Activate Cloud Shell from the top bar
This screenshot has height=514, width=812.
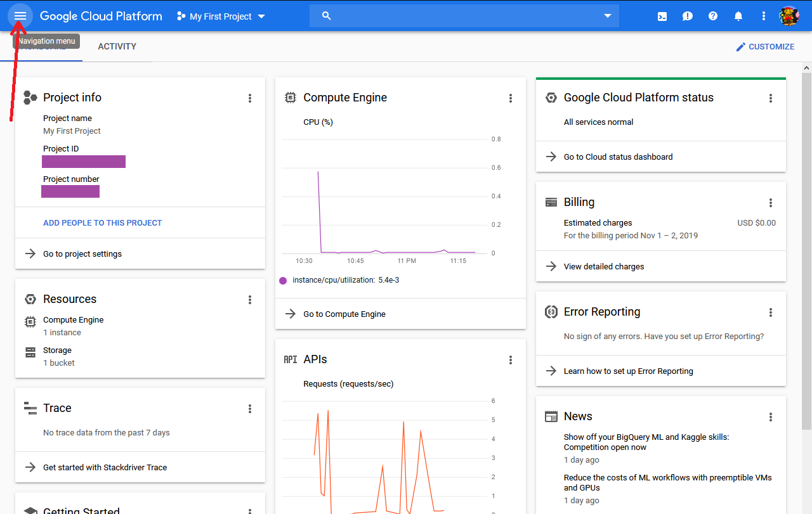(662, 16)
